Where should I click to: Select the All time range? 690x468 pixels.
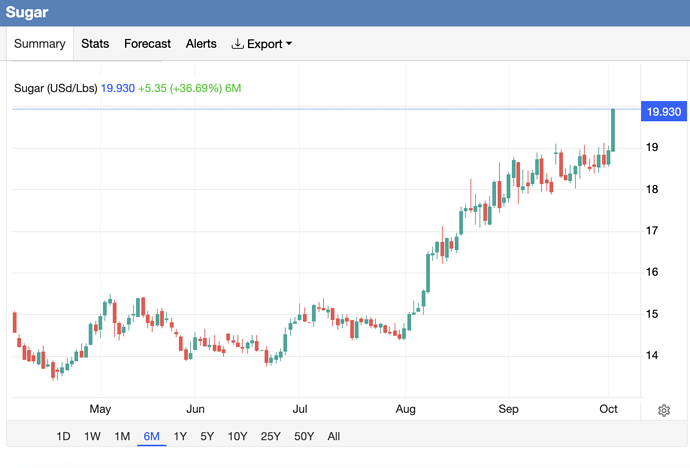pos(334,436)
